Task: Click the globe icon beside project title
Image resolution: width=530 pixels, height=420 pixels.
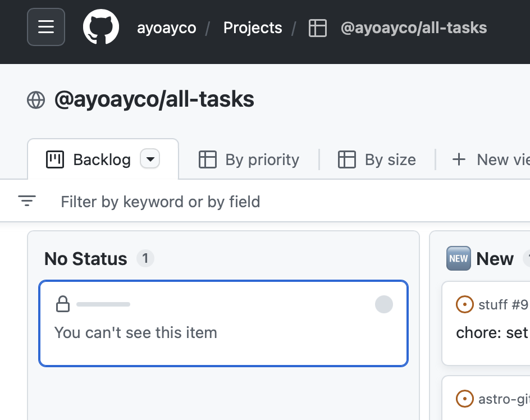Action: point(36,100)
